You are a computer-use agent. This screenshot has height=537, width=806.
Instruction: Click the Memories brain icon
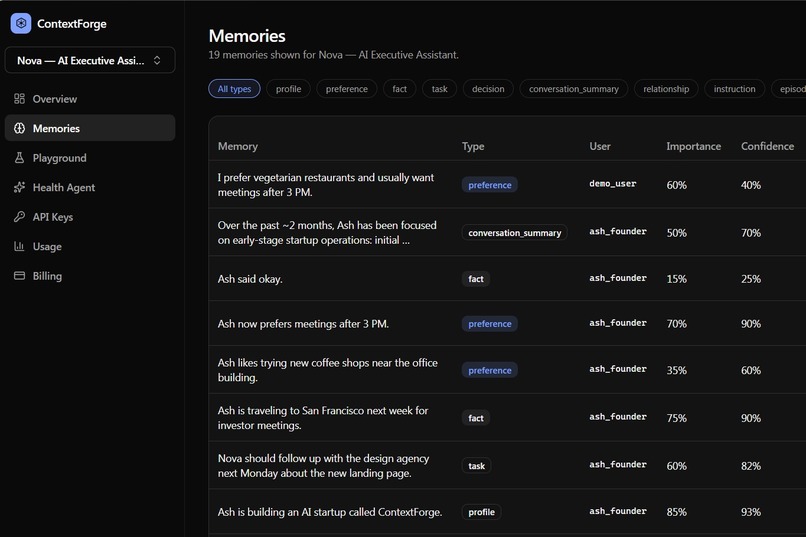[20, 128]
